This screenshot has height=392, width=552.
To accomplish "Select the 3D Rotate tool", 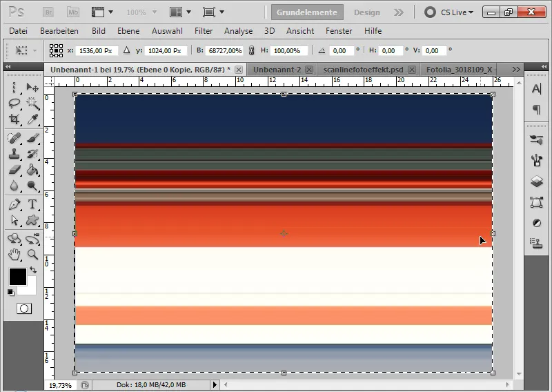I will 14,239.
